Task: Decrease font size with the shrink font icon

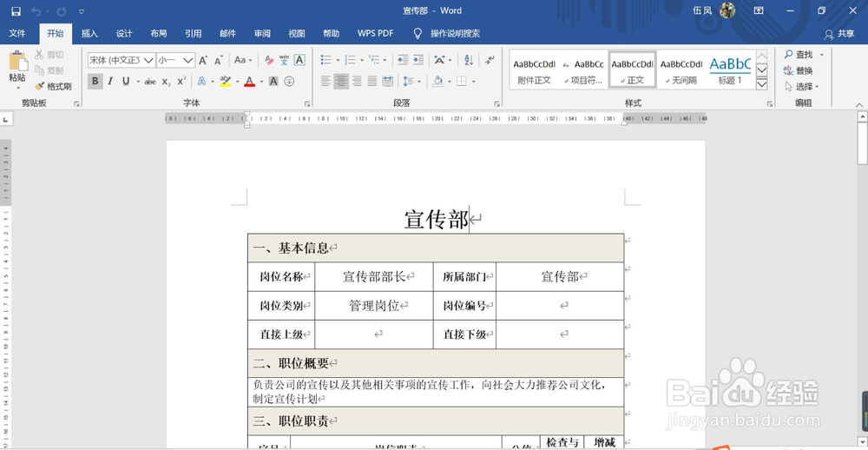Action: click(219, 60)
